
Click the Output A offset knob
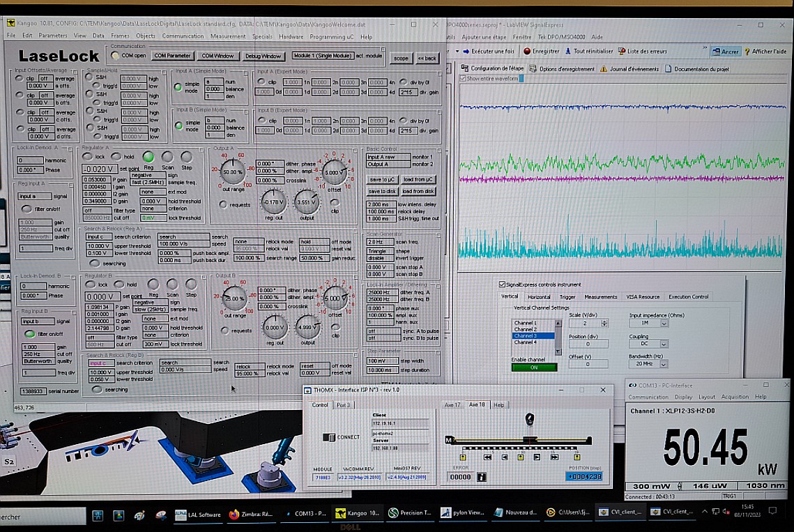[x=335, y=172]
